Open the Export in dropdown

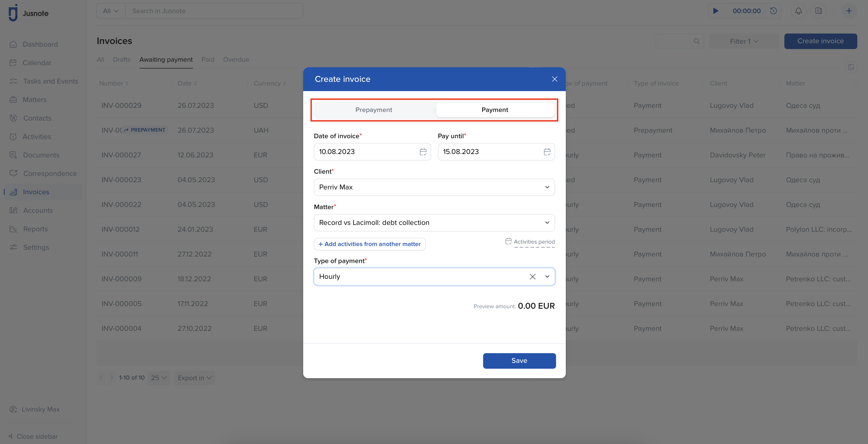click(195, 378)
